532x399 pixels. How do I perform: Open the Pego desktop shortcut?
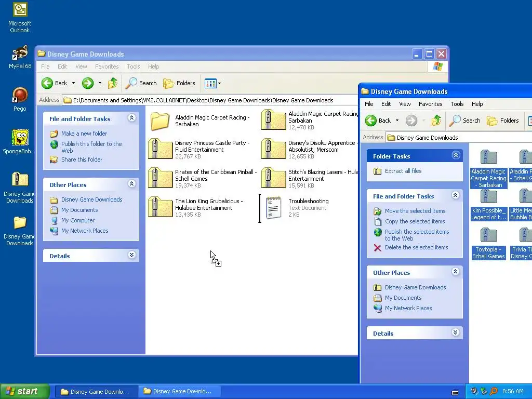20,99
